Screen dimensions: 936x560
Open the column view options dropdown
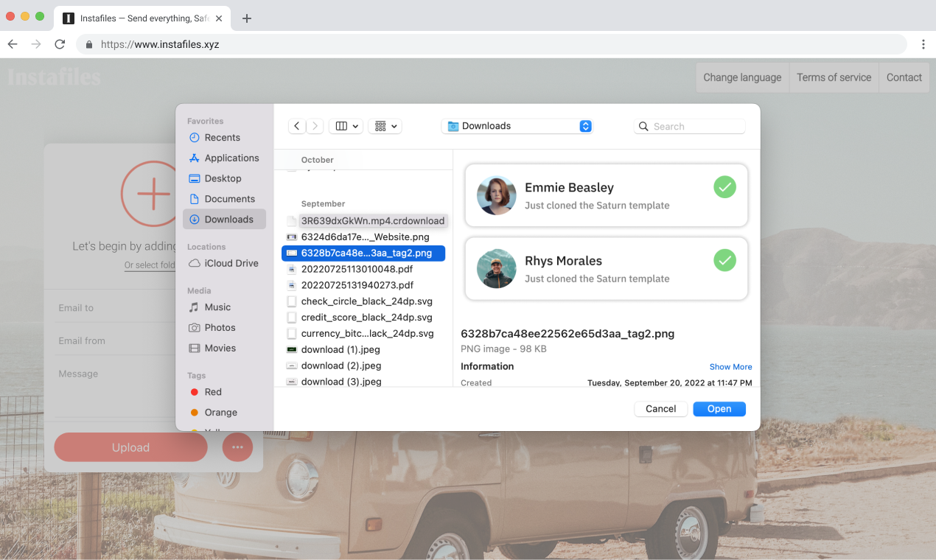[346, 126]
